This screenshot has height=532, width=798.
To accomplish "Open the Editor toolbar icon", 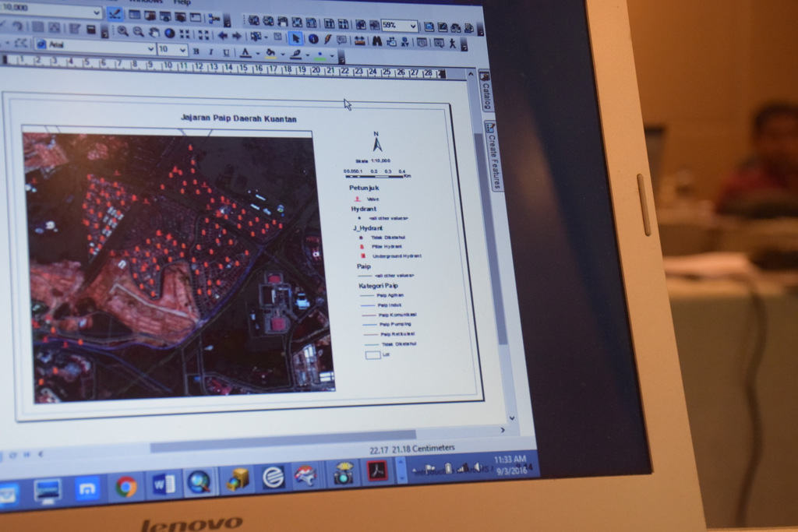I will pyautogui.click(x=114, y=13).
